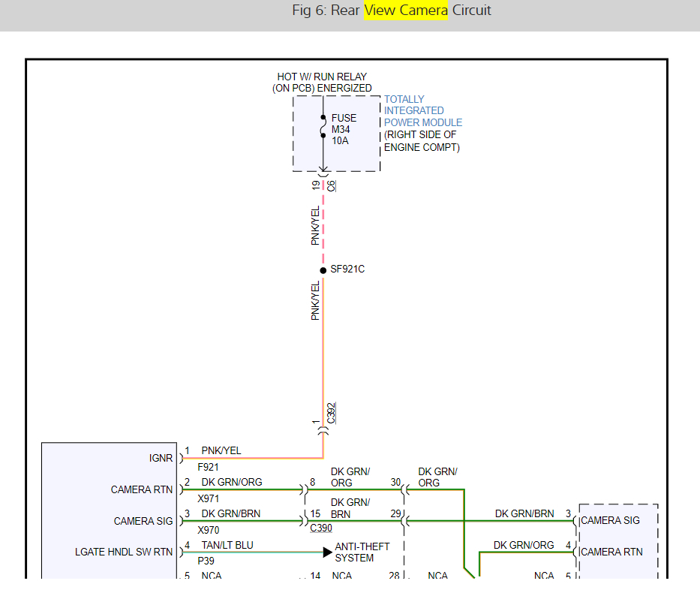Click the fuse symbol inside the power module
Viewport: 700px width, 599px height.
pos(323,126)
